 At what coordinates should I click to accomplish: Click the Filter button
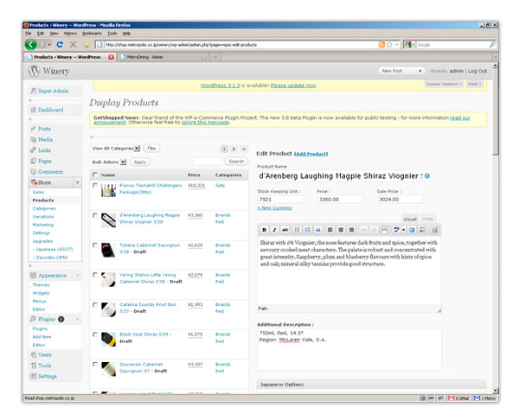[x=151, y=149]
